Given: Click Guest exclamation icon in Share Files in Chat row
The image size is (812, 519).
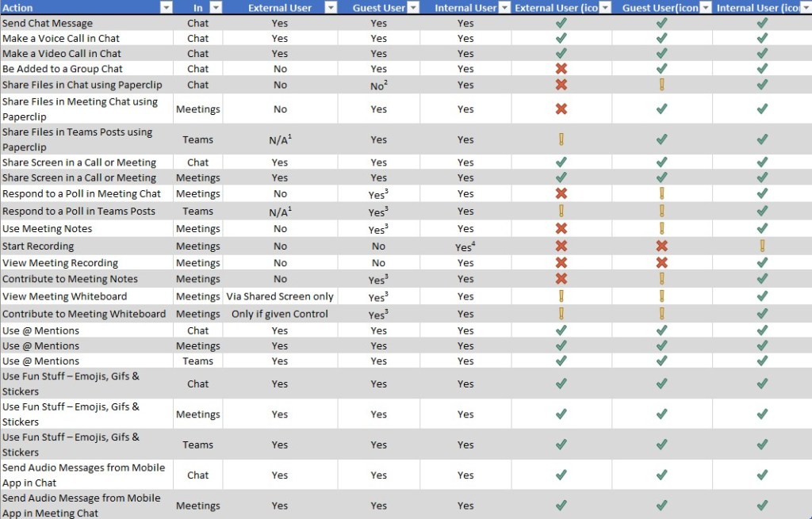Looking at the screenshot, I should click(x=661, y=85).
